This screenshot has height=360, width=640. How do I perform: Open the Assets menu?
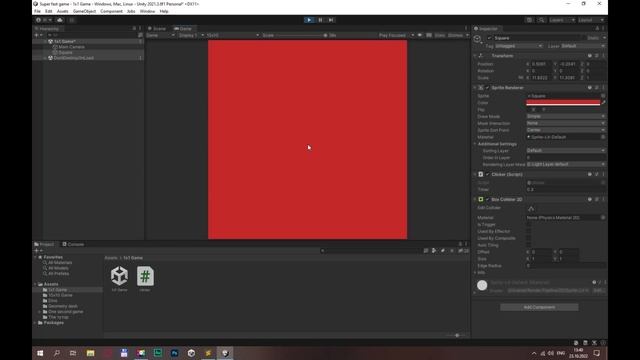tap(62, 11)
